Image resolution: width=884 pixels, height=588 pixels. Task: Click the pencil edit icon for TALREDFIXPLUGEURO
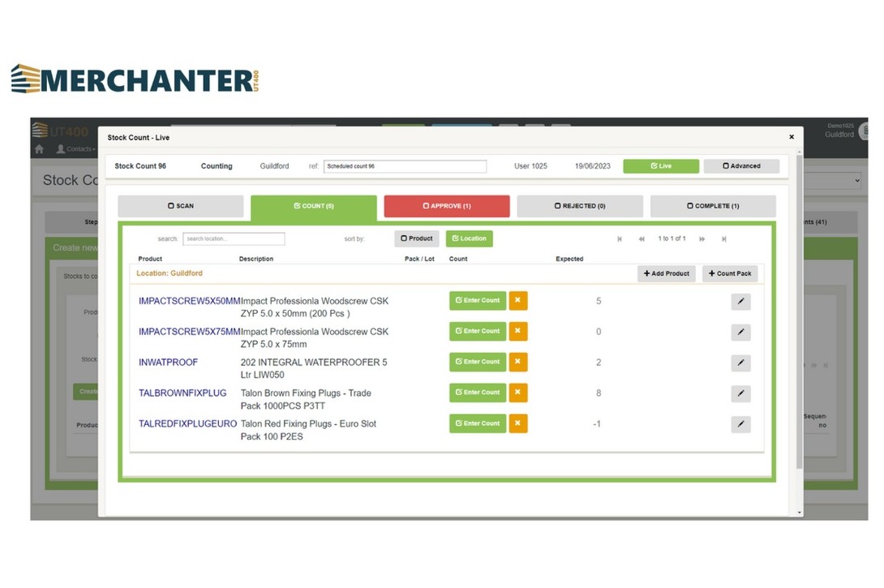coord(740,424)
